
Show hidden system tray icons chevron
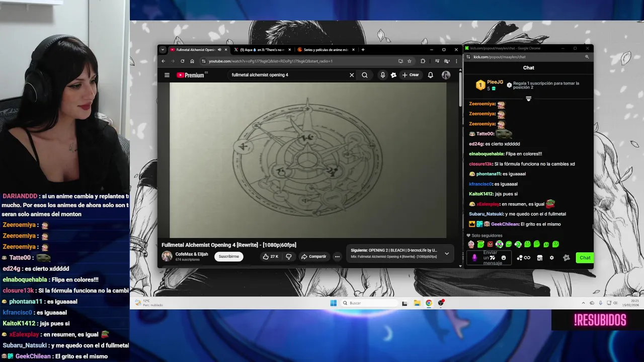click(584, 303)
